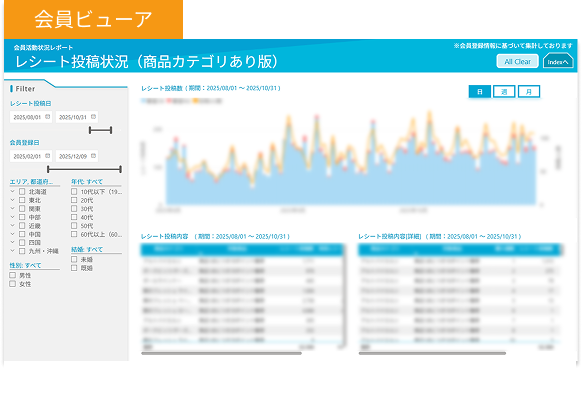582x400 pixels.
Task: Check the 北海道 area checkbox
Action: point(22,191)
